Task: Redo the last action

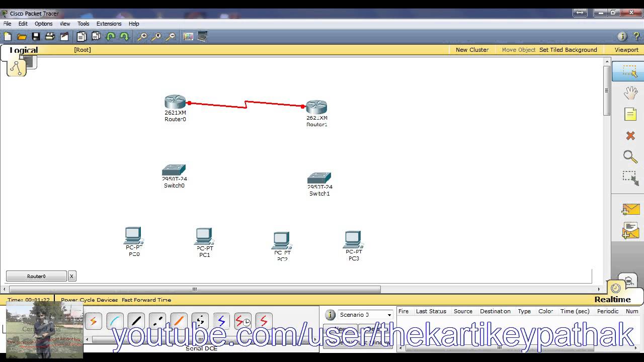Action: pyautogui.click(x=124, y=37)
